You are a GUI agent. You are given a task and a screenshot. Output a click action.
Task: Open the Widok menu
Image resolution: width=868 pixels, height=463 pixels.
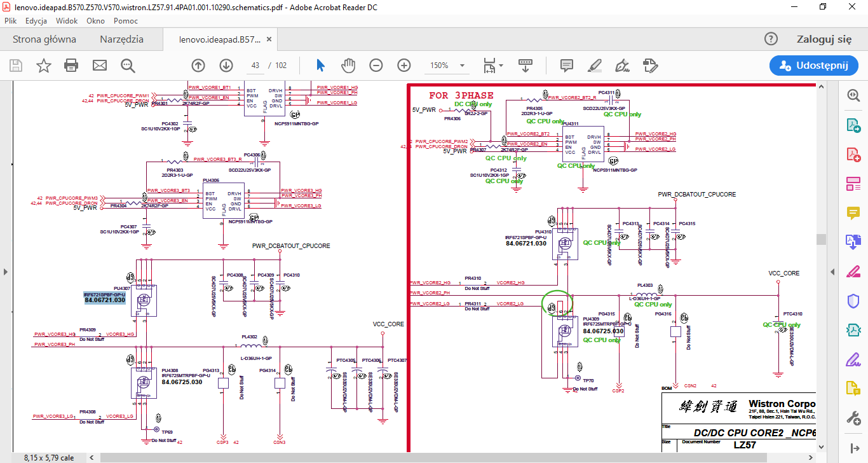(x=67, y=21)
